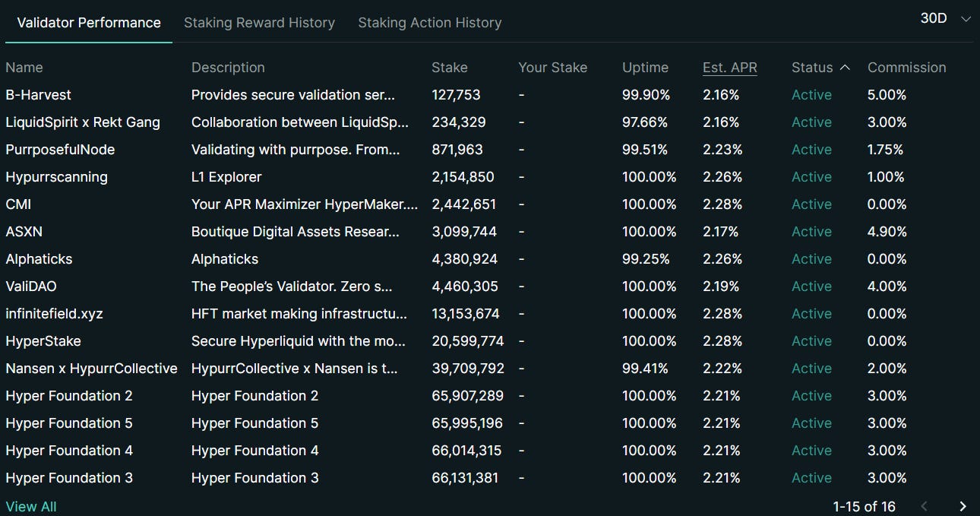The image size is (980, 516).
Task: Click the Your Stake column header
Action: (x=553, y=68)
